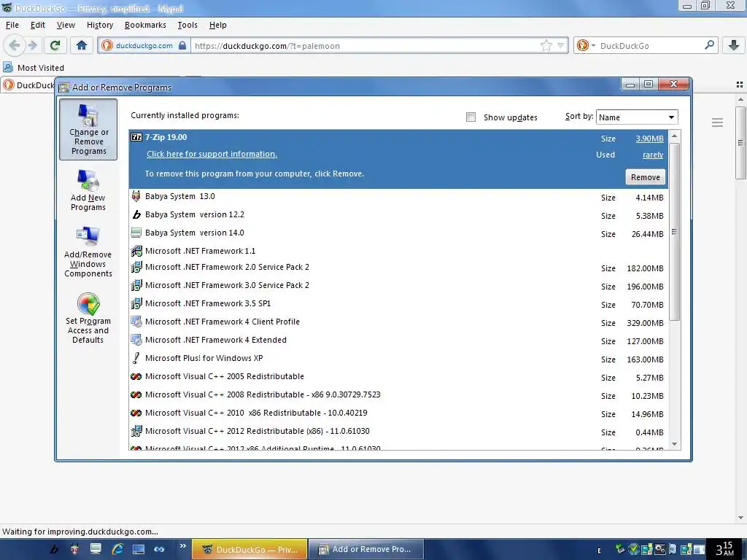
Task: Click the program list scrollbar thumb
Action: click(674, 231)
